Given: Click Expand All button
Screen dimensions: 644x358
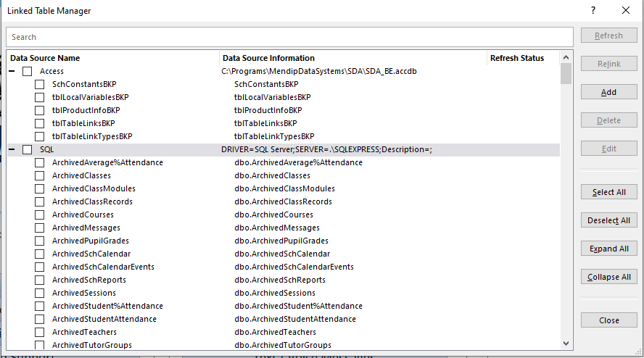Looking at the screenshot, I should 608,249.
